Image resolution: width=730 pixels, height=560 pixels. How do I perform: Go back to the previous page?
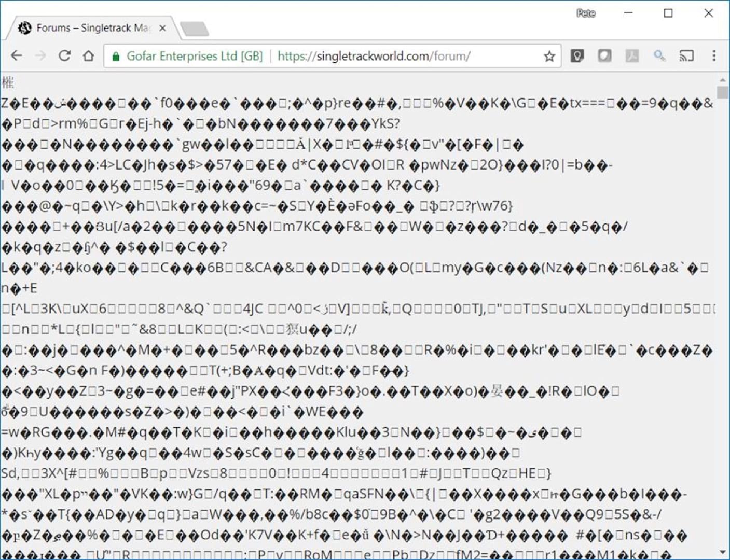point(17,55)
